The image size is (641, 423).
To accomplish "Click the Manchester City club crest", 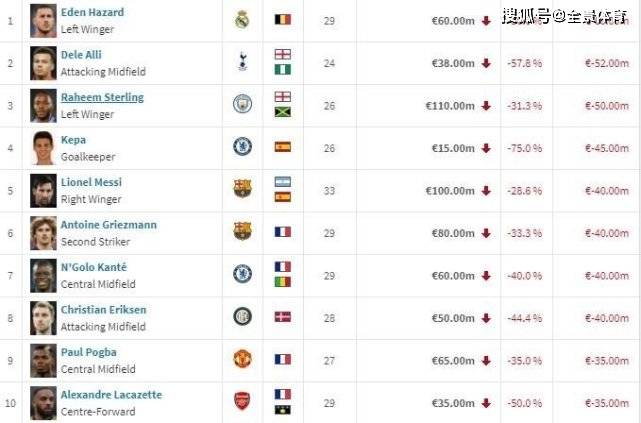I will coord(242,104).
